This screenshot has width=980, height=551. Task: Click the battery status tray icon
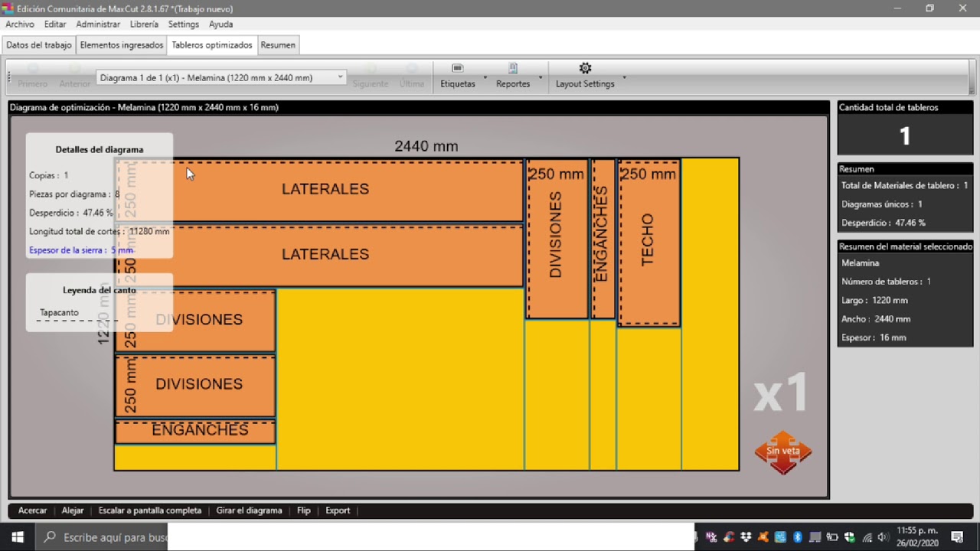(x=831, y=537)
